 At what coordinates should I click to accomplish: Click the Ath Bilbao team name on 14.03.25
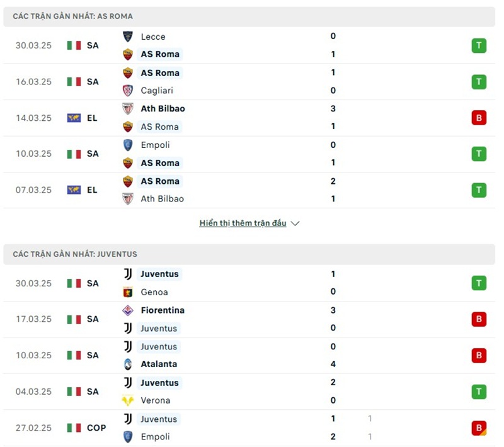[163, 109]
